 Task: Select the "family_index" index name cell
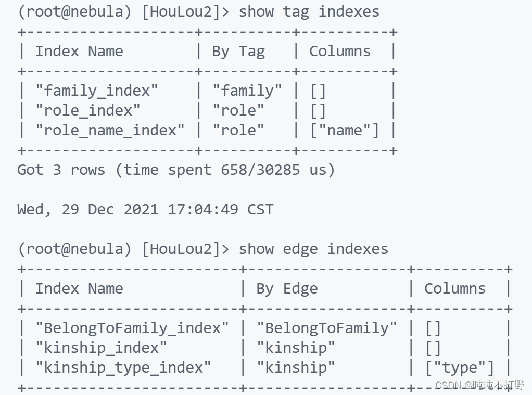click(x=97, y=91)
